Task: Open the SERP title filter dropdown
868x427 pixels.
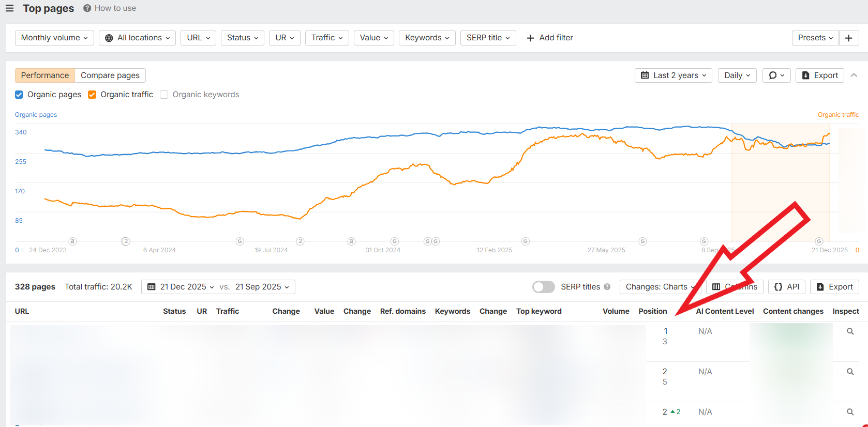Action: coord(488,38)
